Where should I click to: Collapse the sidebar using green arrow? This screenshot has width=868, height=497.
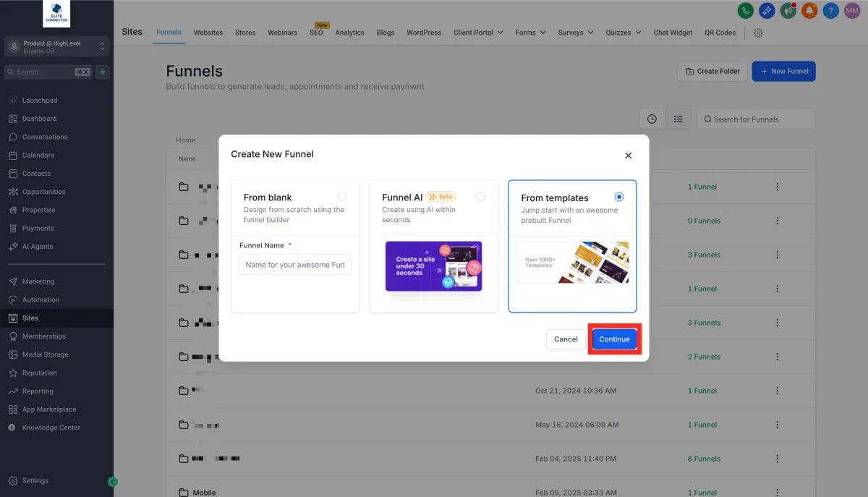112,482
